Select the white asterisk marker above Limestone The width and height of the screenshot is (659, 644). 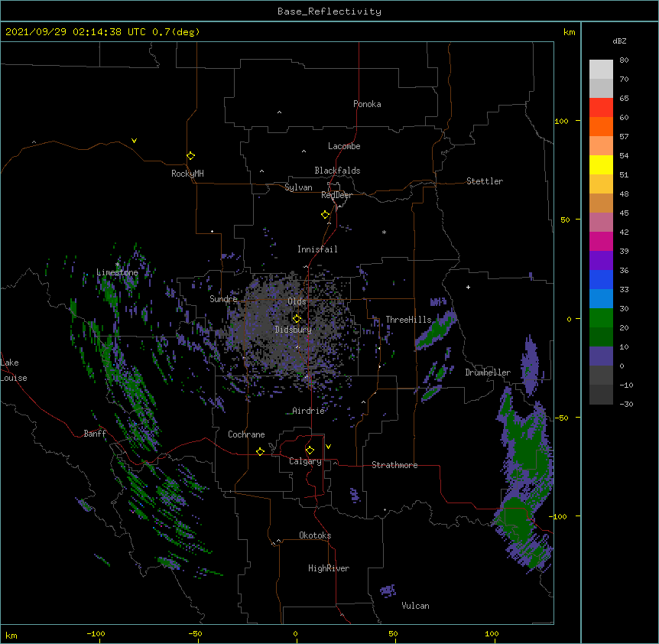coord(117,264)
